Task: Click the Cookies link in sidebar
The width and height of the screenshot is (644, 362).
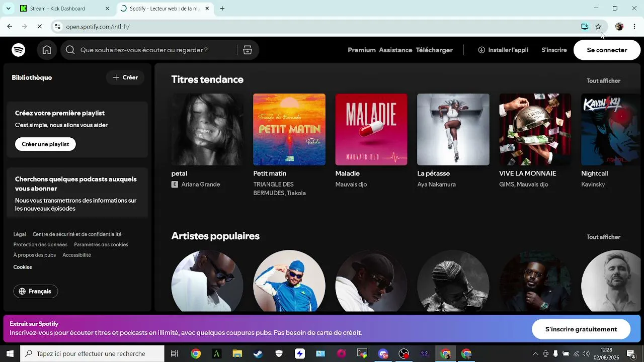Action: click(23, 267)
